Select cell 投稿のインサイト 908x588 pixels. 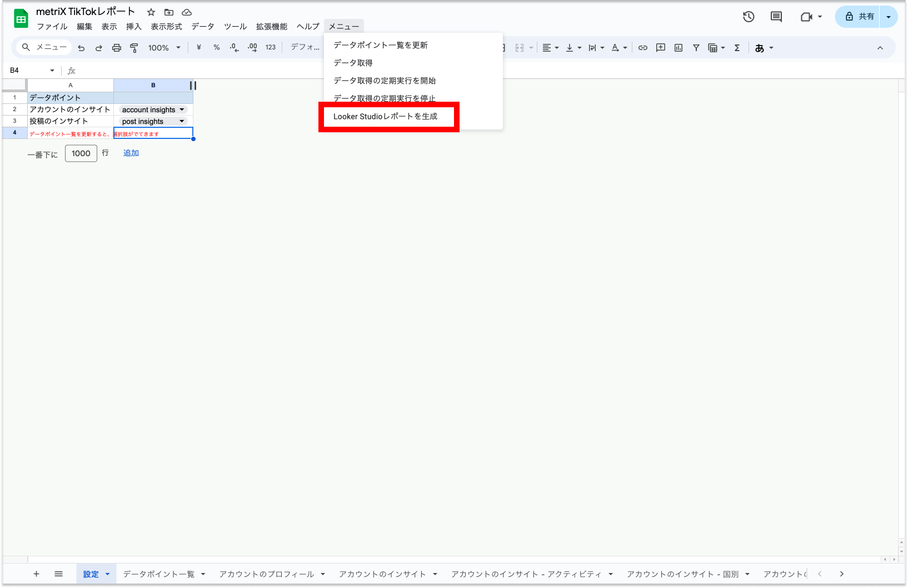[71, 121]
